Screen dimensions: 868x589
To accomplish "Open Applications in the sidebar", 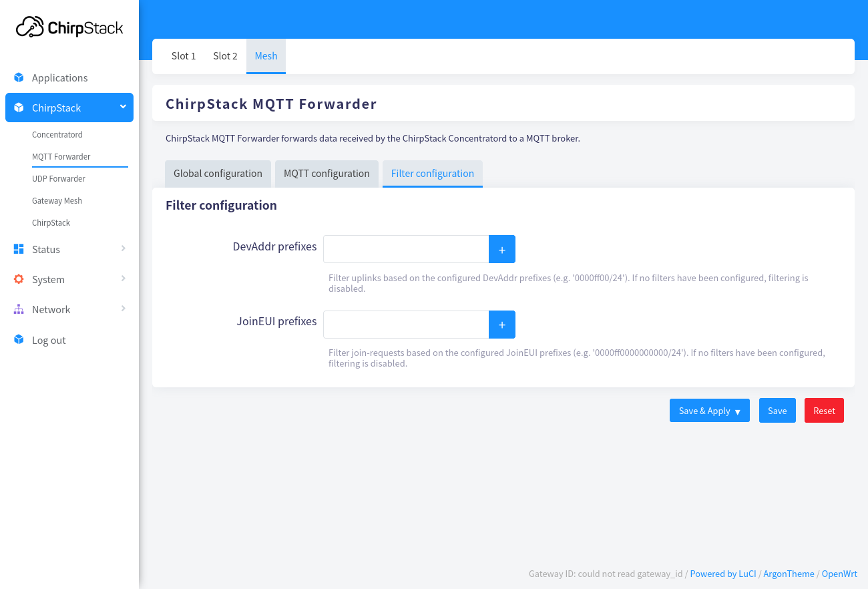I will click(x=69, y=77).
